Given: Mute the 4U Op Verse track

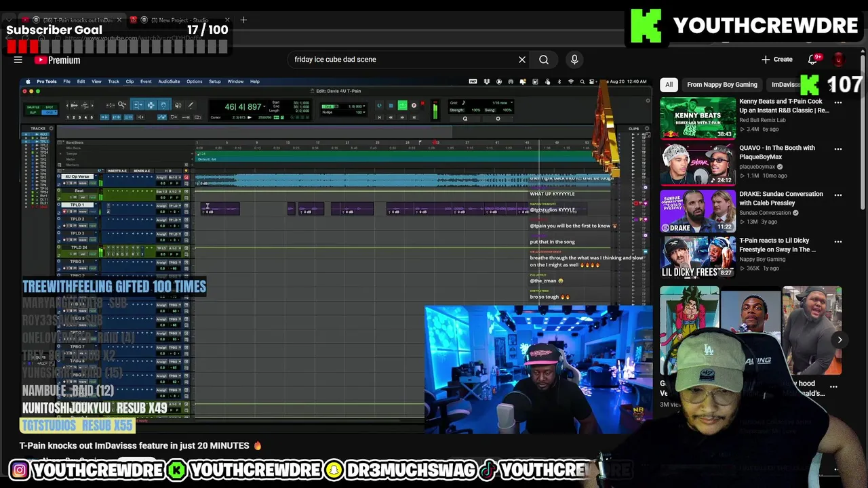Looking at the screenshot, I should click(75, 183).
